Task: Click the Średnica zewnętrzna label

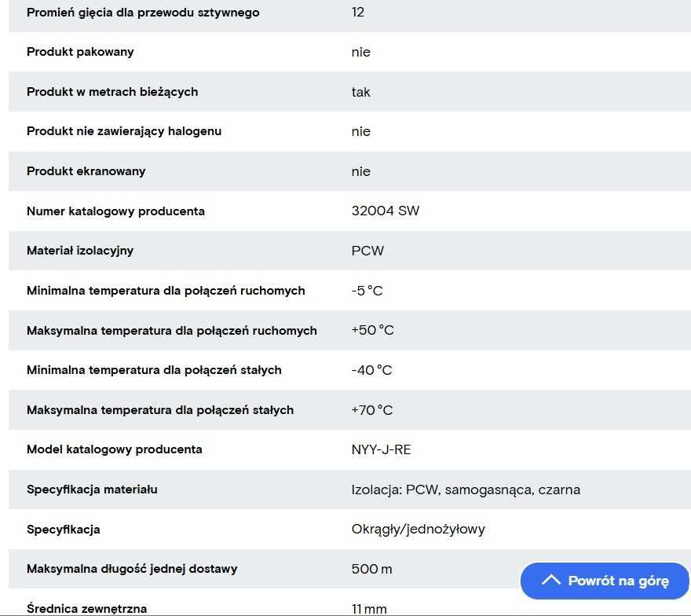Action: pos(86,608)
